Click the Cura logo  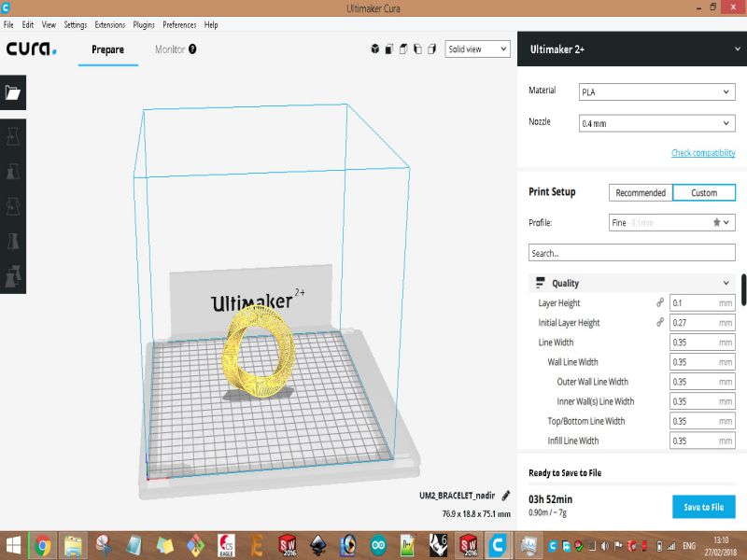[32, 49]
